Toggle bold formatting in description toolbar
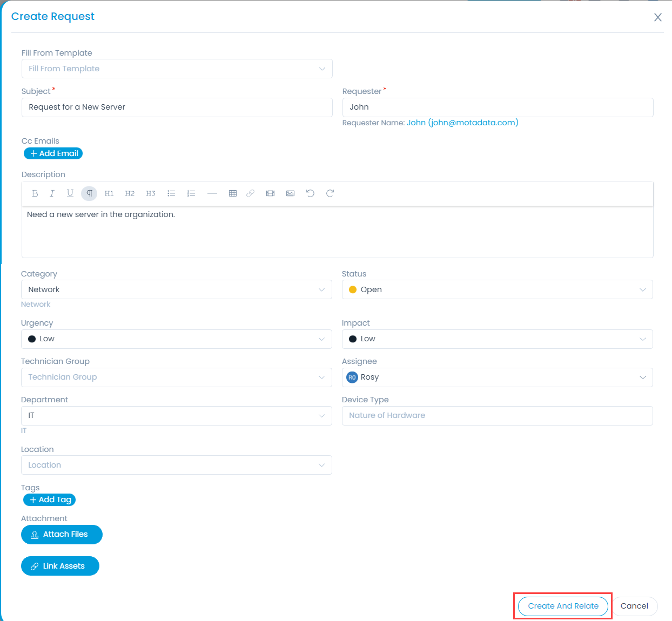 (35, 193)
